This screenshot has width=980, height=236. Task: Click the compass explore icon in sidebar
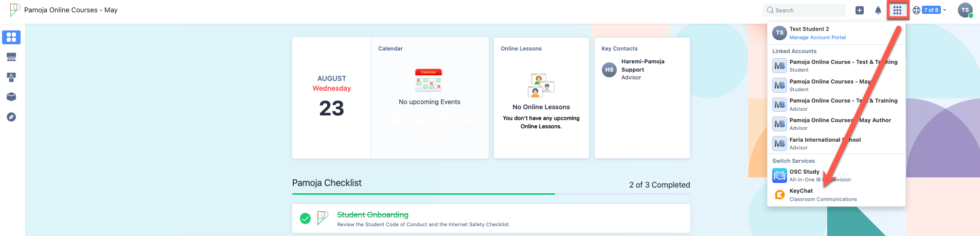[11, 117]
